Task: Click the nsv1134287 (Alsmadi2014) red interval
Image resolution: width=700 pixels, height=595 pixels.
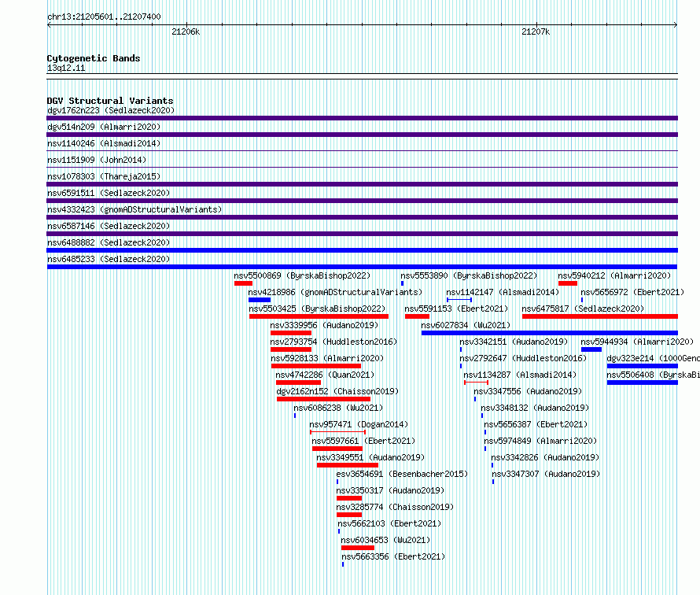Action: tap(476, 382)
